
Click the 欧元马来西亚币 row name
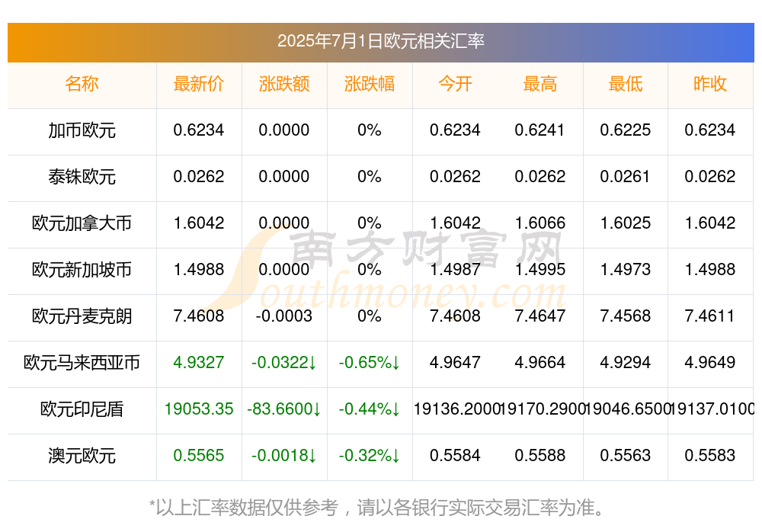(82, 363)
